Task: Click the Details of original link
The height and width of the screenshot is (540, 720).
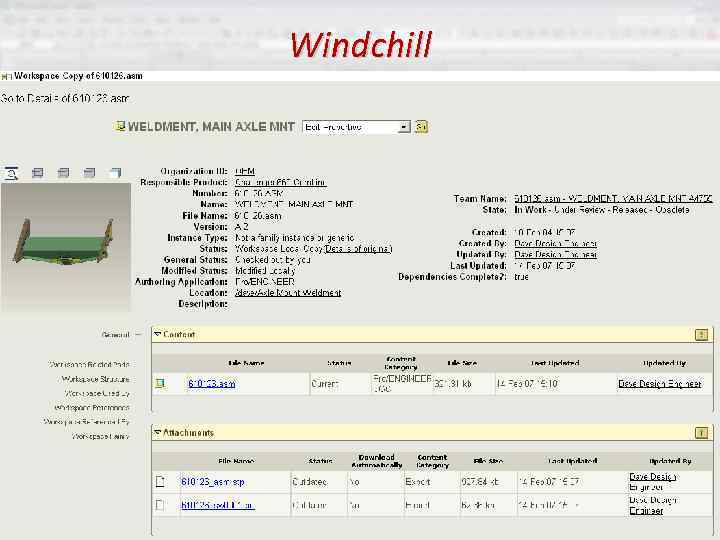Action: pyautogui.click(x=358, y=249)
